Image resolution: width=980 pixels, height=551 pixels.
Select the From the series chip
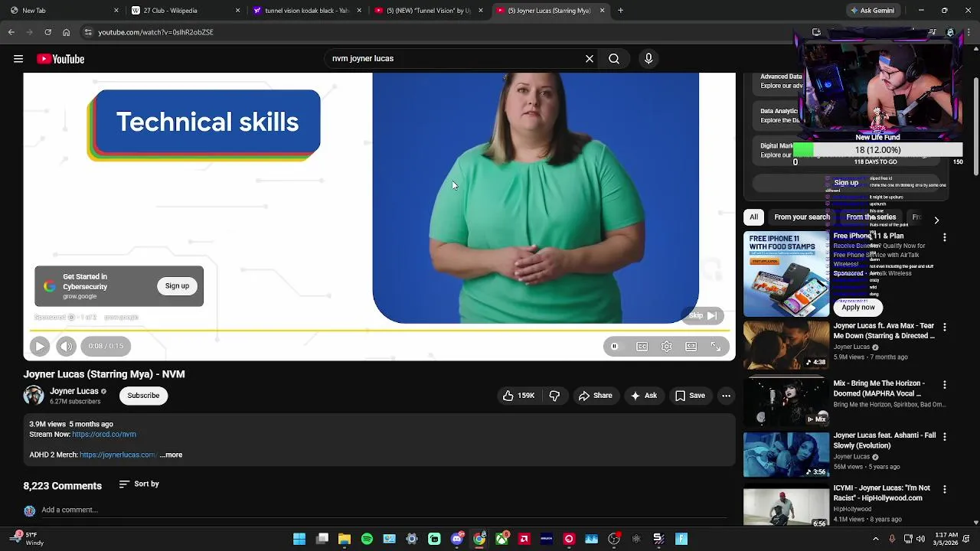[x=871, y=217]
